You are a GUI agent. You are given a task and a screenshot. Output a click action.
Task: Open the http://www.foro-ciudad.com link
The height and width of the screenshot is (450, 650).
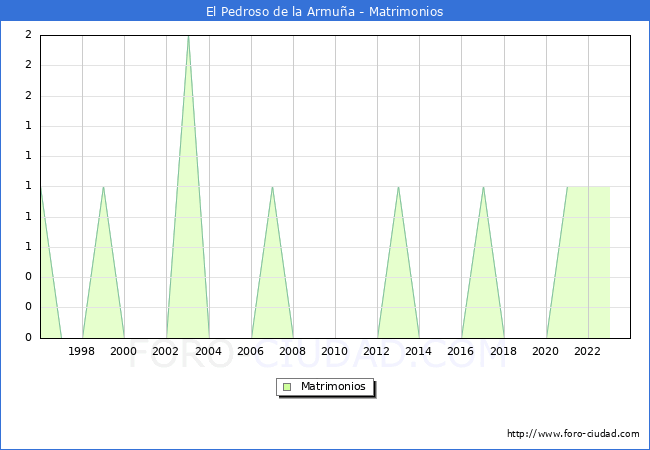(573, 434)
